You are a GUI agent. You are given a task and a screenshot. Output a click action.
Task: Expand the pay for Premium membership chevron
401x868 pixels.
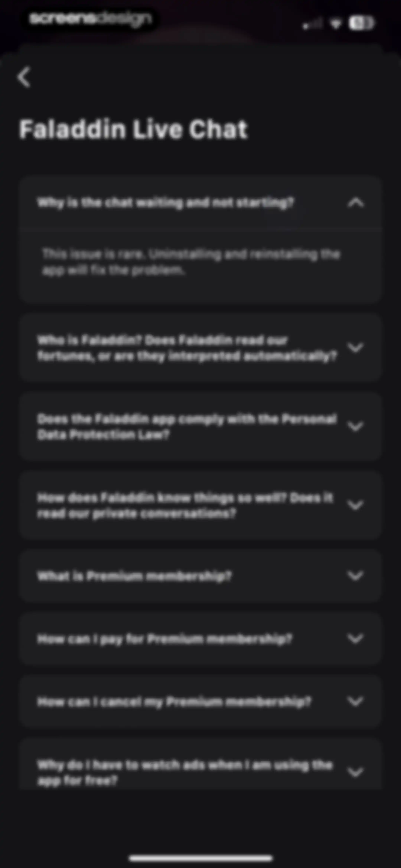pos(356,638)
